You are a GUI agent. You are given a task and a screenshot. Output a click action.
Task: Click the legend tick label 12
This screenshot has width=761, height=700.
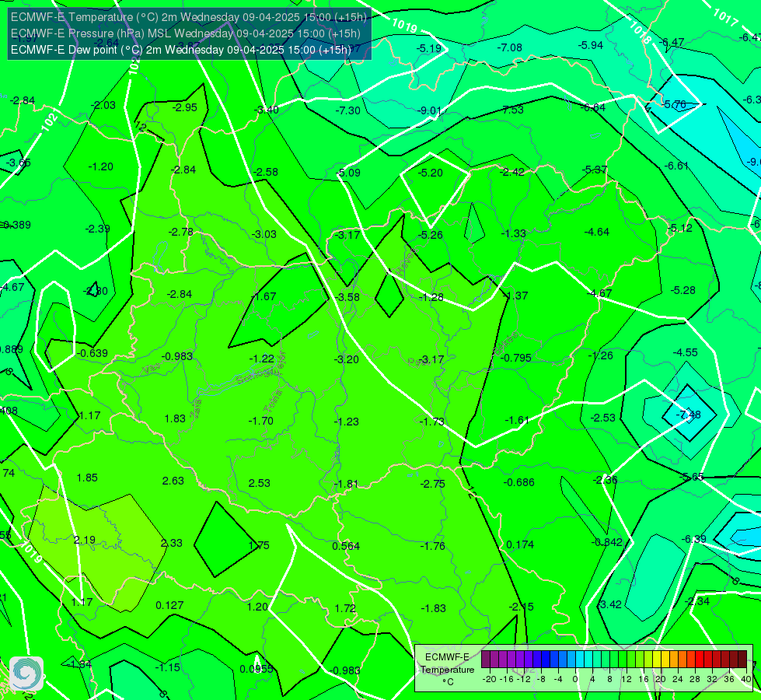[x=627, y=679]
